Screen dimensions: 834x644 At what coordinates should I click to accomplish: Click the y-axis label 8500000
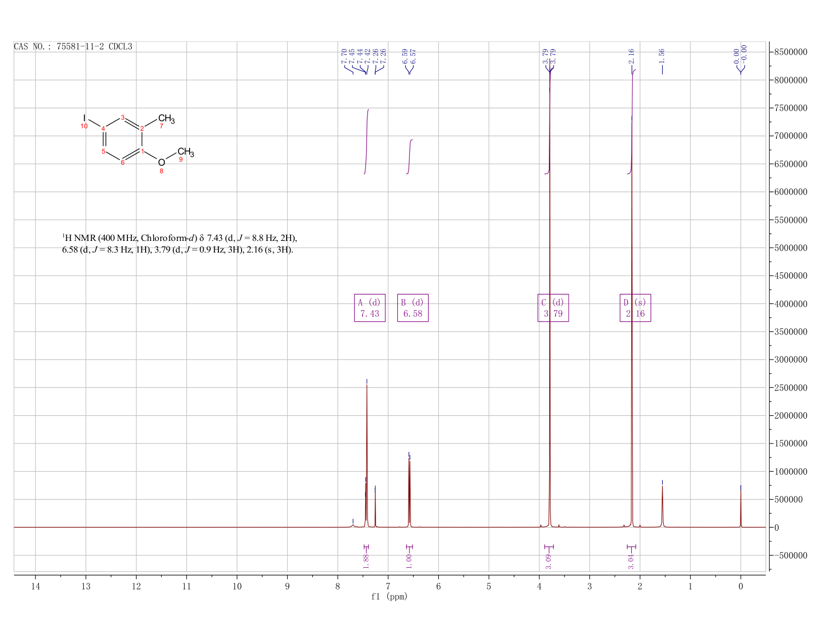click(790, 52)
